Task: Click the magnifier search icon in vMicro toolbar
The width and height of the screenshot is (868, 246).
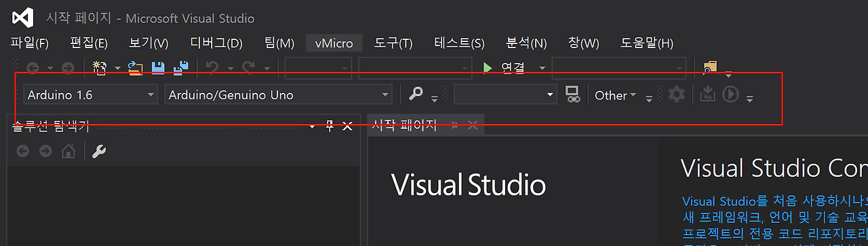Action: 416,94
